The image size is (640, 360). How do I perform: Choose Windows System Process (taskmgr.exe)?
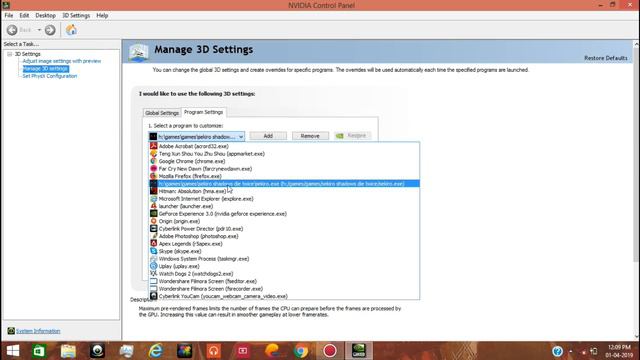[284, 259]
